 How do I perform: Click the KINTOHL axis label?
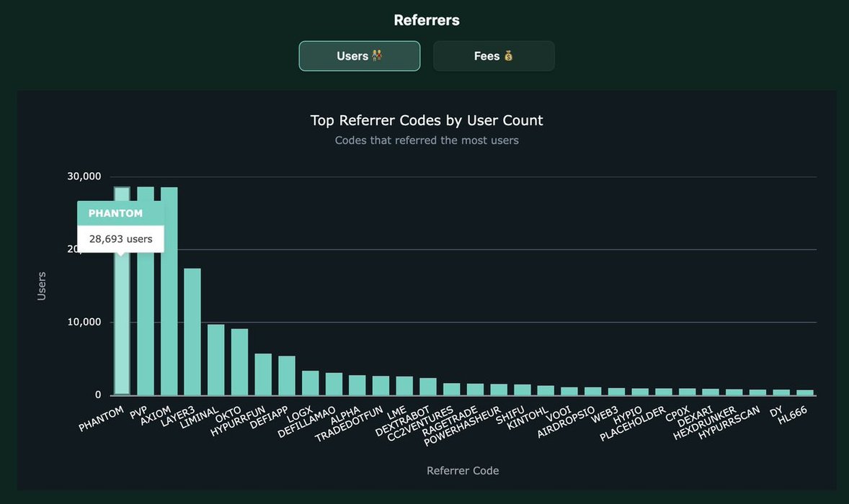(x=528, y=419)
